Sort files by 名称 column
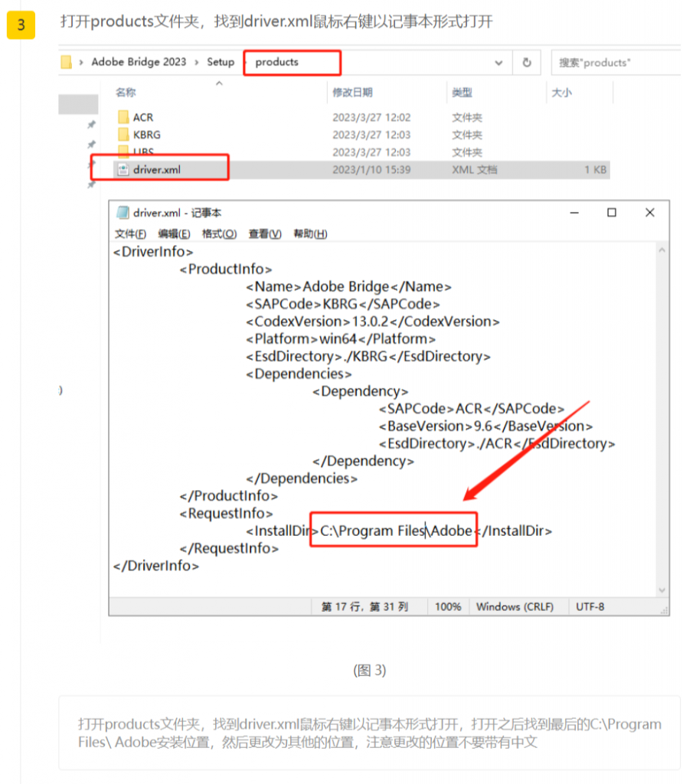Image resolution: width=683 pixels, height=784 pixels. [126, 92]
